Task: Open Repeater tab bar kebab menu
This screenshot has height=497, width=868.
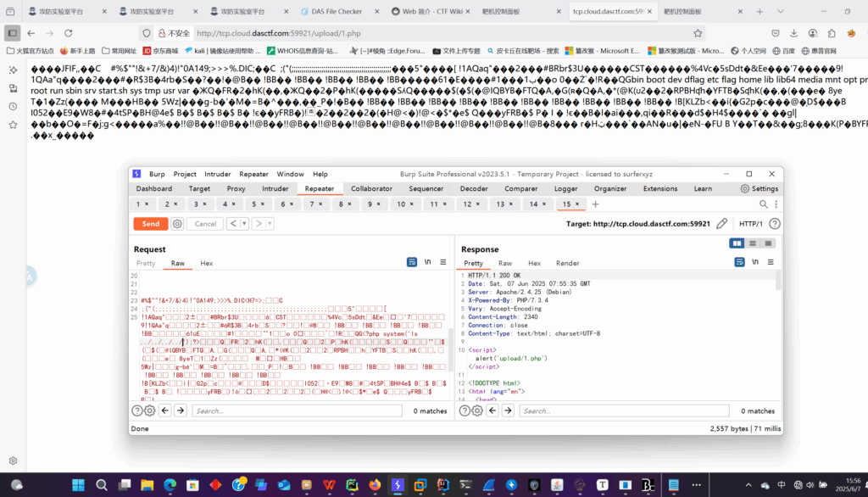Action: (x=776, y=204)
